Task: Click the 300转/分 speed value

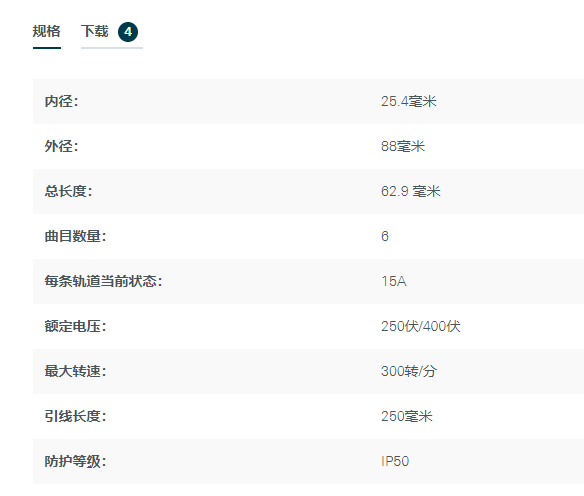Action: [x=409, y=371]
